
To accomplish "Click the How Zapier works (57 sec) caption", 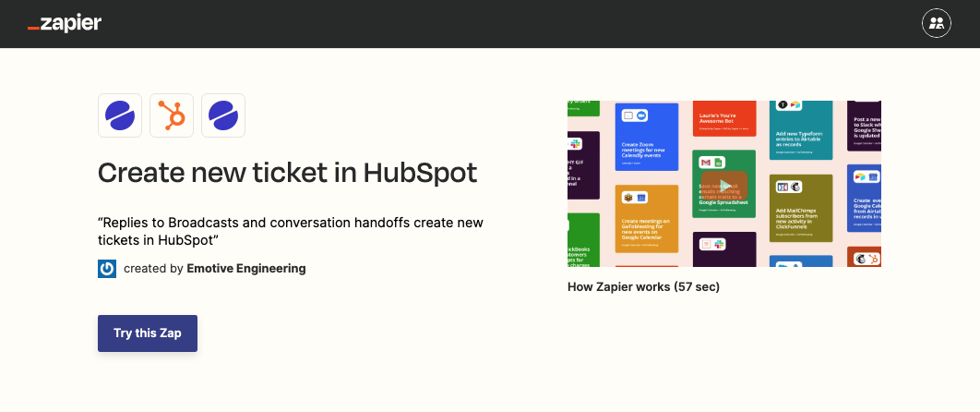I will pos(644,287).
